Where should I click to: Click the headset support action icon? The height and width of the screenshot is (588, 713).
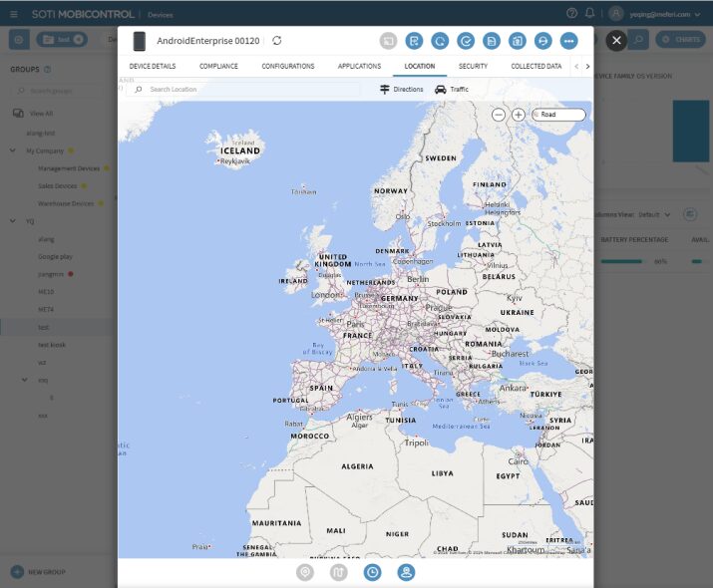point(542,41)
